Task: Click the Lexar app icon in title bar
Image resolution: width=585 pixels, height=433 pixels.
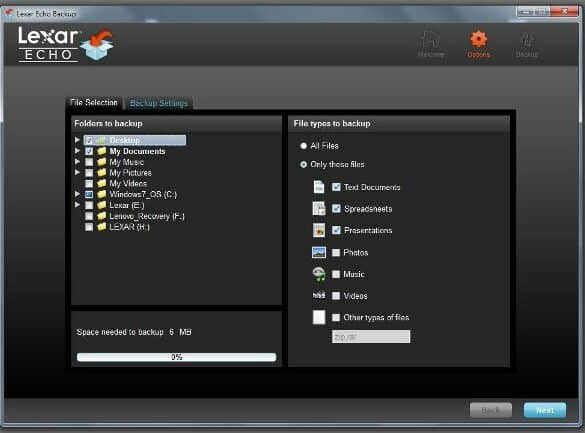Action: 9,13
